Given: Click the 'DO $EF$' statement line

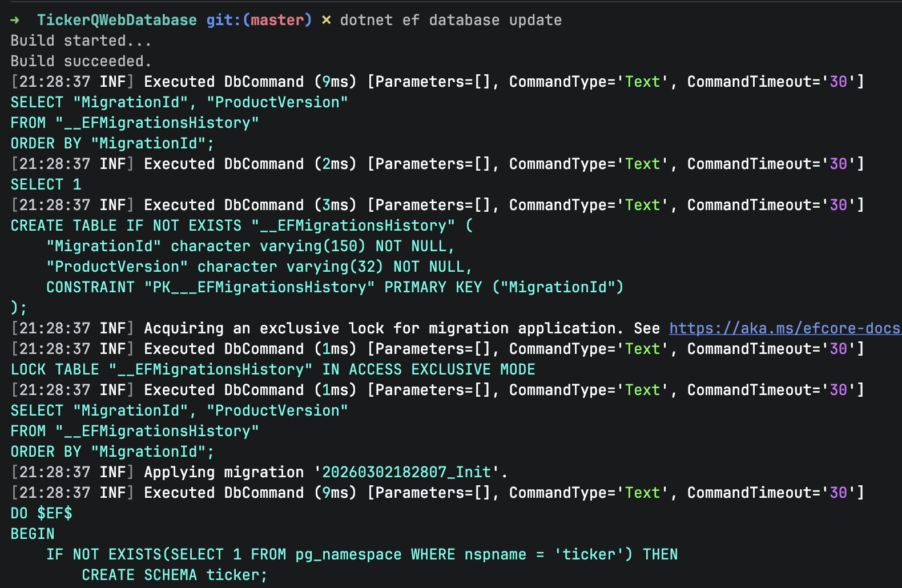Looking at the screenshot, I should click(x=41, y=513).
